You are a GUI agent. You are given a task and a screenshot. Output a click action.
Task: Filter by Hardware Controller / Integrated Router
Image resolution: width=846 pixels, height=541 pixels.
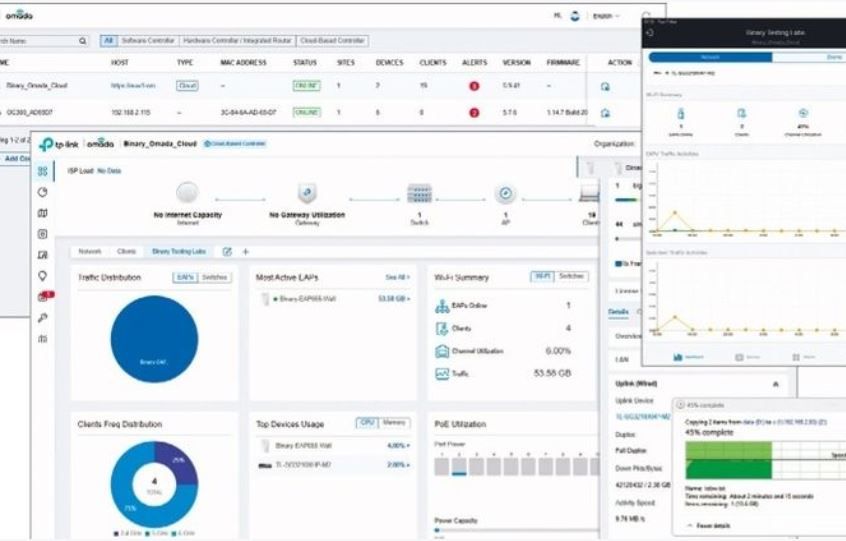[x=237, y=40]
